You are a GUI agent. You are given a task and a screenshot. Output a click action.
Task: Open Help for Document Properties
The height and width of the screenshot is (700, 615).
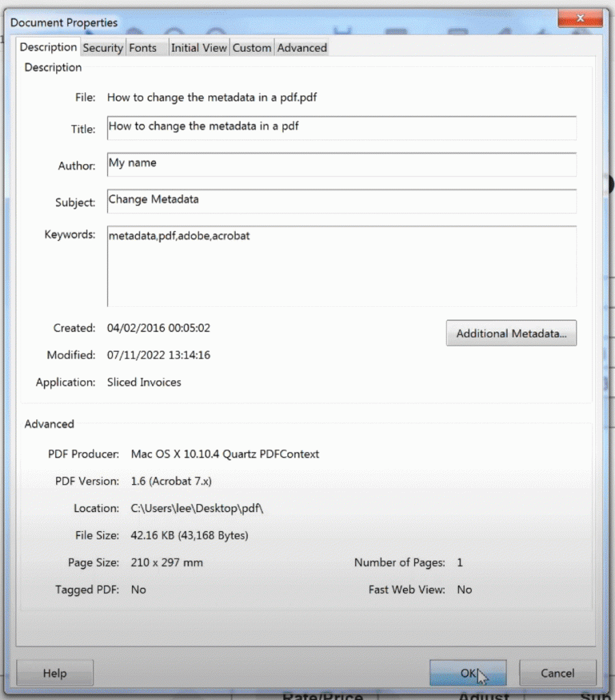click(55, 673)
